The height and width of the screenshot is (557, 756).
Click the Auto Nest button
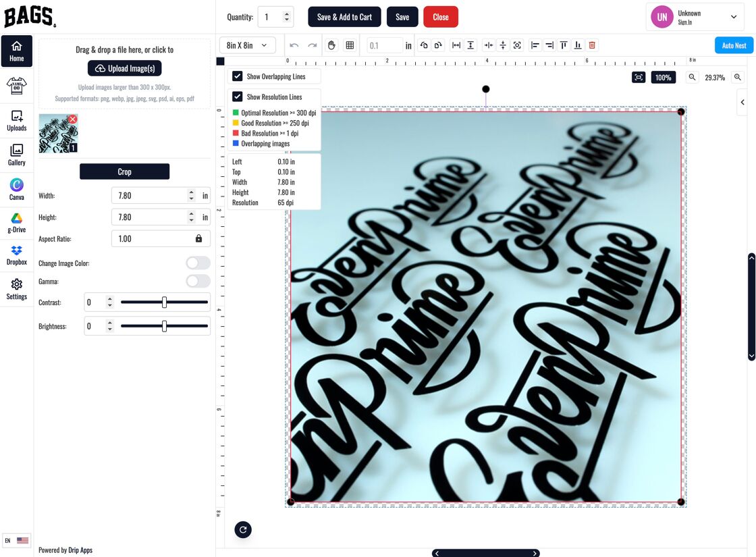click(734, 45)
